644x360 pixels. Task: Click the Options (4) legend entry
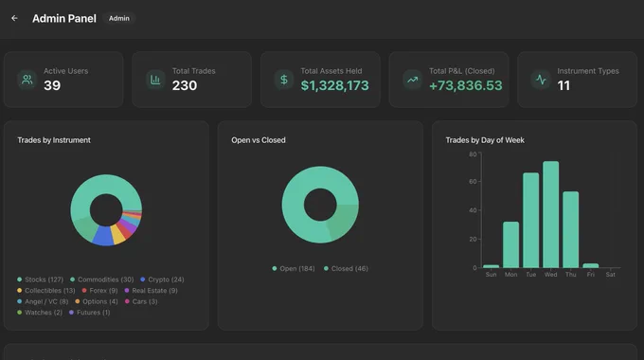[x=97, y=301]
